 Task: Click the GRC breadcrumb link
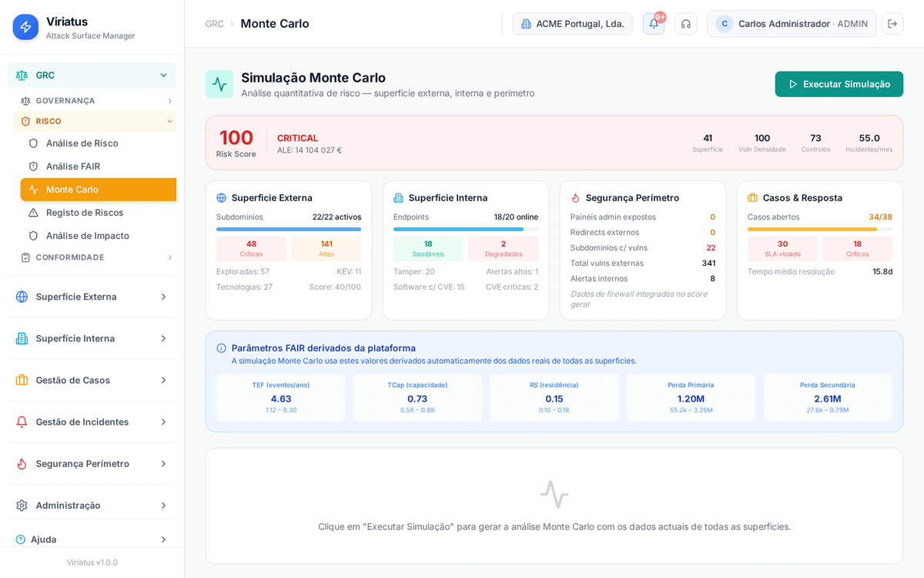215,24
